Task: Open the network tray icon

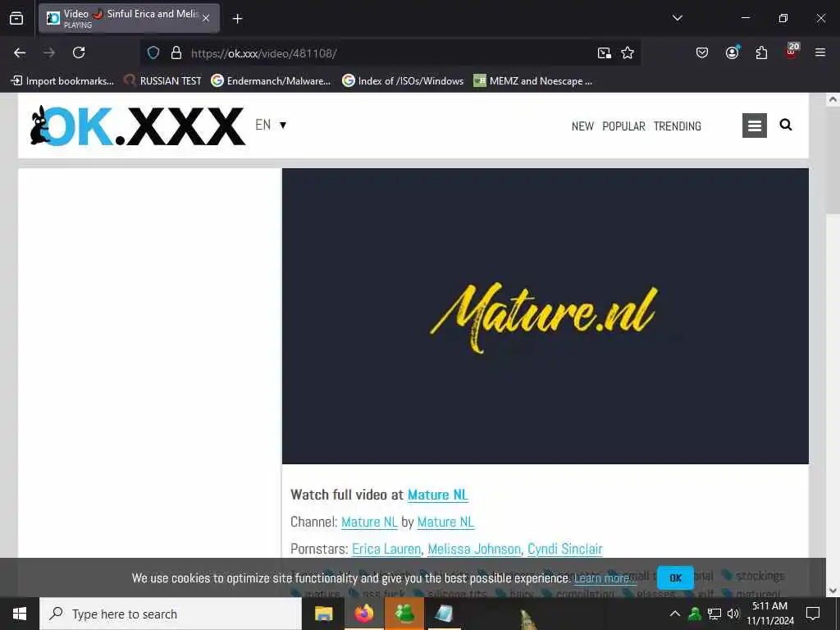Action: 714,614
